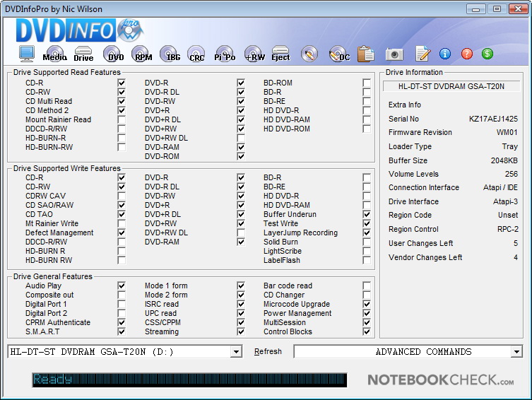Toggle the Audio Play checkbox
Screen dimensions: 532x400
122,286
